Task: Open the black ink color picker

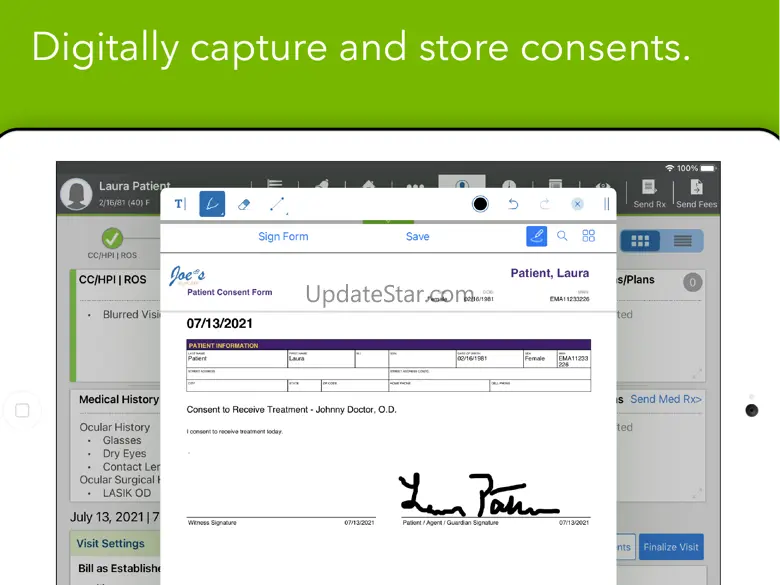Action: (x=480, y=204)
